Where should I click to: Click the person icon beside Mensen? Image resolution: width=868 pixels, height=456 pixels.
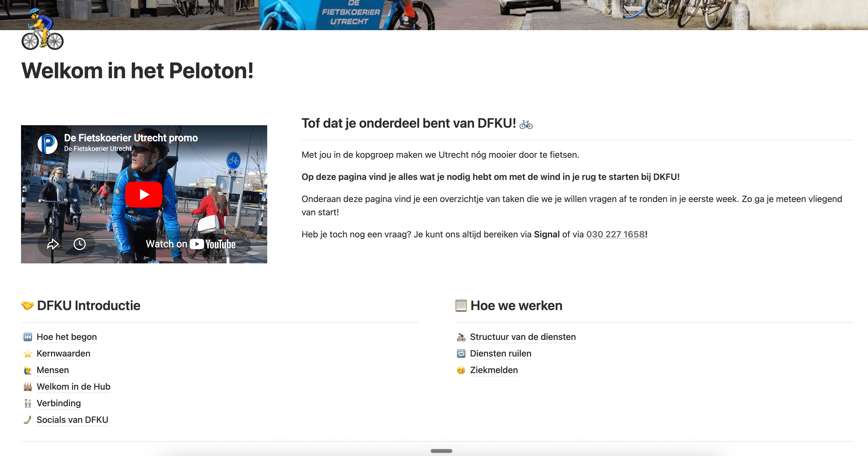pyautogui.click(x=28, y=370)
